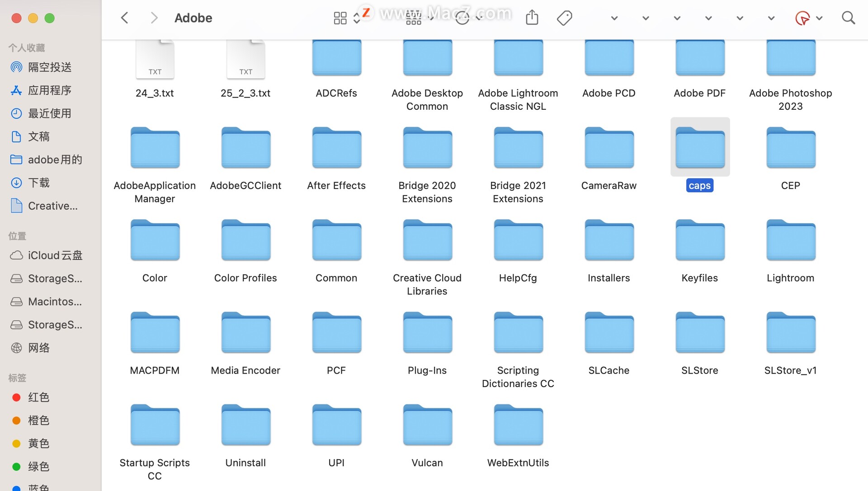
Task: Select the AdobeGCClient folder
Action: 245,147
